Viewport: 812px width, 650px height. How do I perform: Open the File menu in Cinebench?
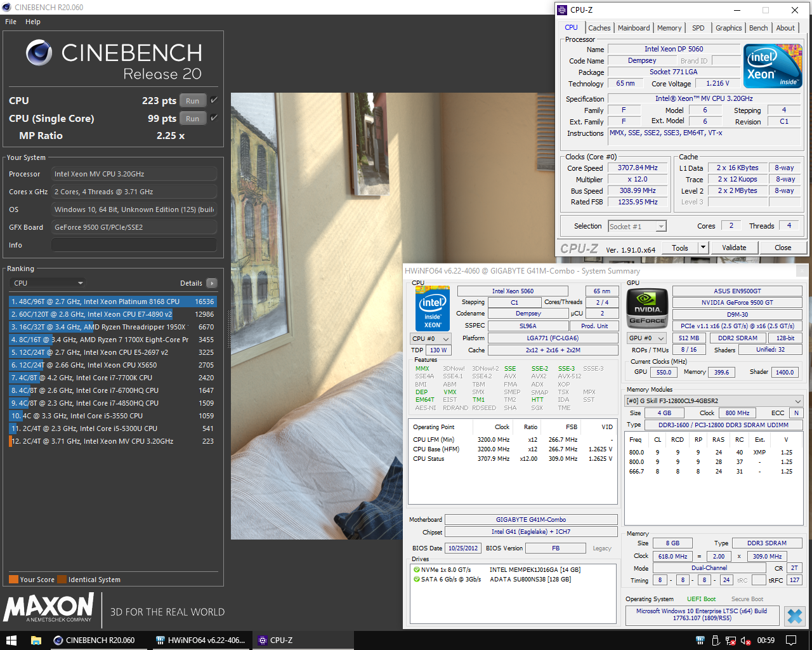pyautogui.click(x=11, y=22)
